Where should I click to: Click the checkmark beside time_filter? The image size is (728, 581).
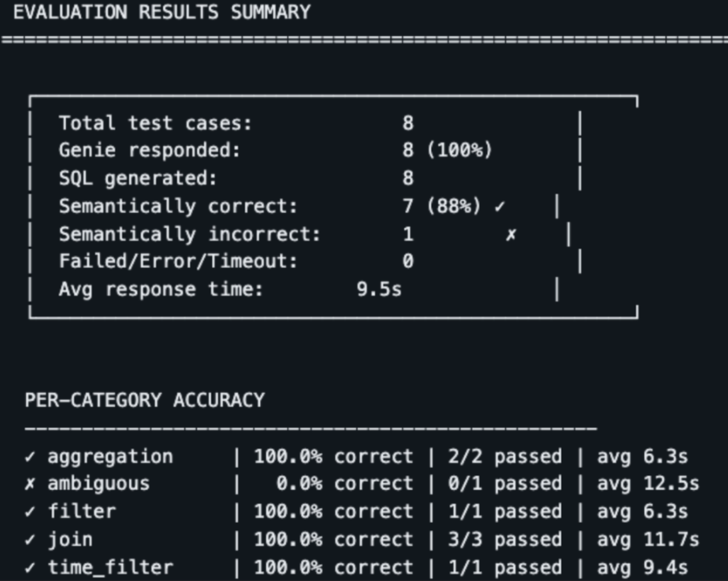click(x=30, y=568)
